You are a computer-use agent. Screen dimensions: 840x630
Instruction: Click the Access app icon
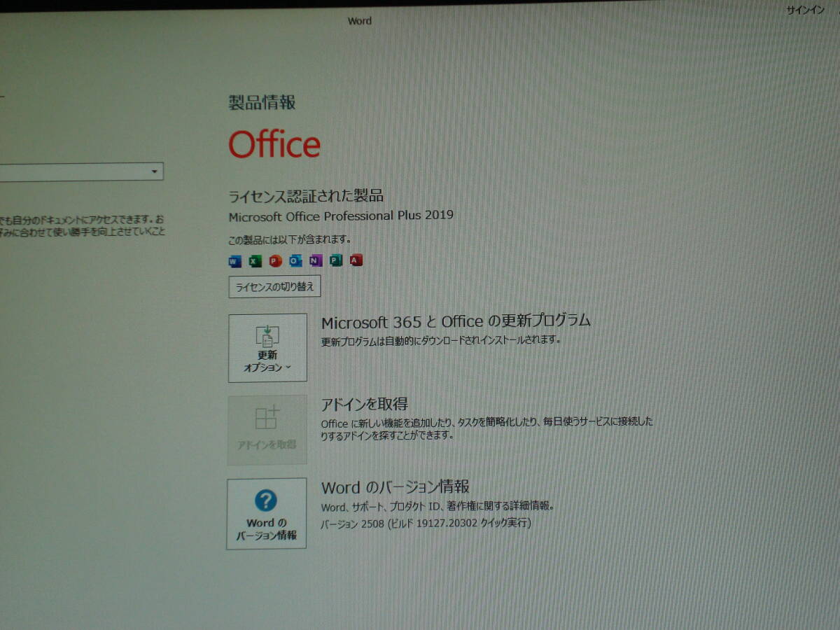356,261
